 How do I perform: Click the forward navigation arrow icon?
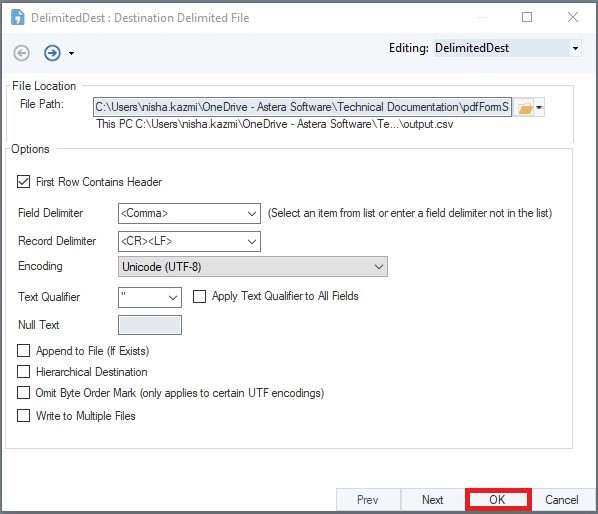click(x=52, y=53)
